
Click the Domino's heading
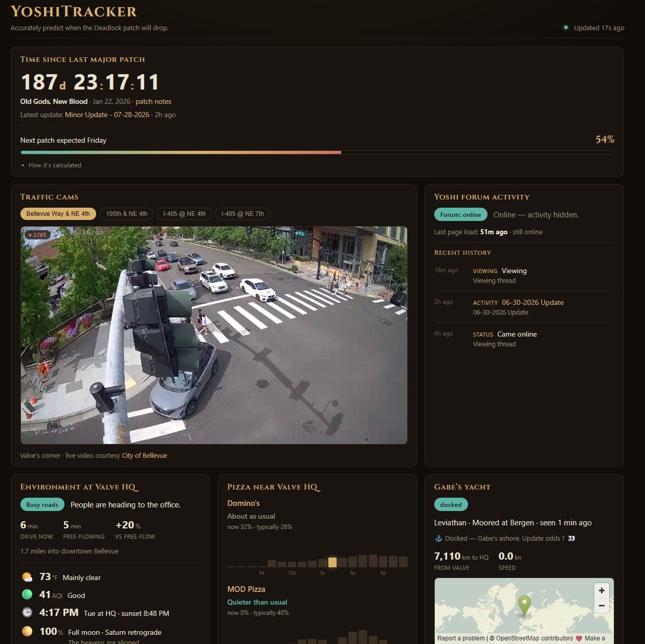point(243,503)
